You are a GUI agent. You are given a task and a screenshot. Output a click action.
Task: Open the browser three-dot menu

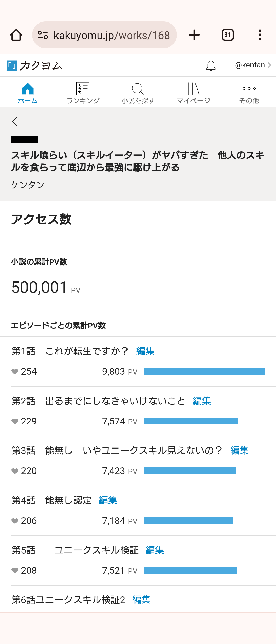click(260, 35)
